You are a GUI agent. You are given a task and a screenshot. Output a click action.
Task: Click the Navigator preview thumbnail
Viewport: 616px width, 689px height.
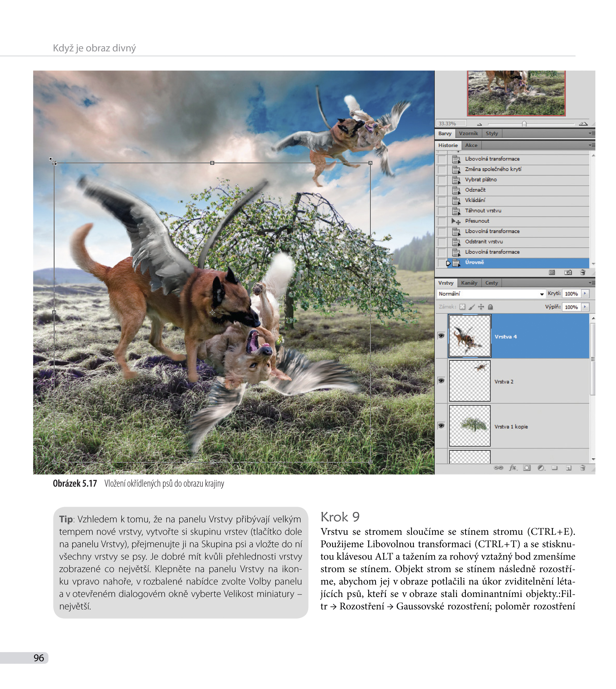click(516, 93)
